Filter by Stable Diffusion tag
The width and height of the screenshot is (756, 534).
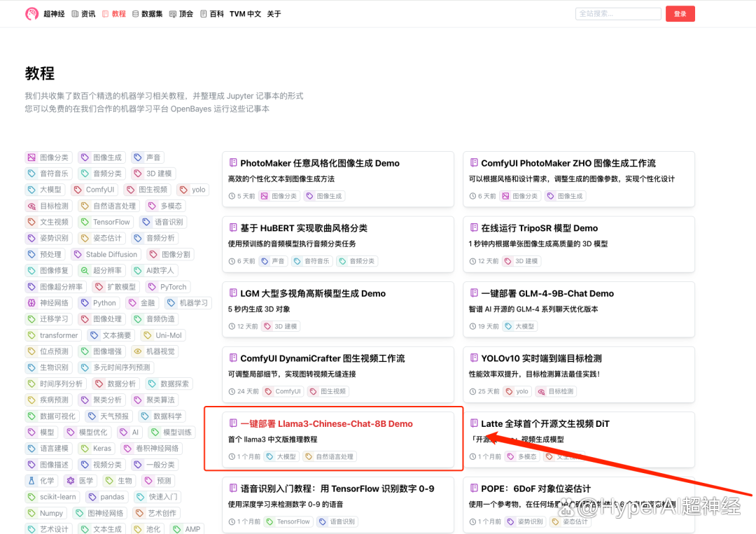[x=106, y=254]
